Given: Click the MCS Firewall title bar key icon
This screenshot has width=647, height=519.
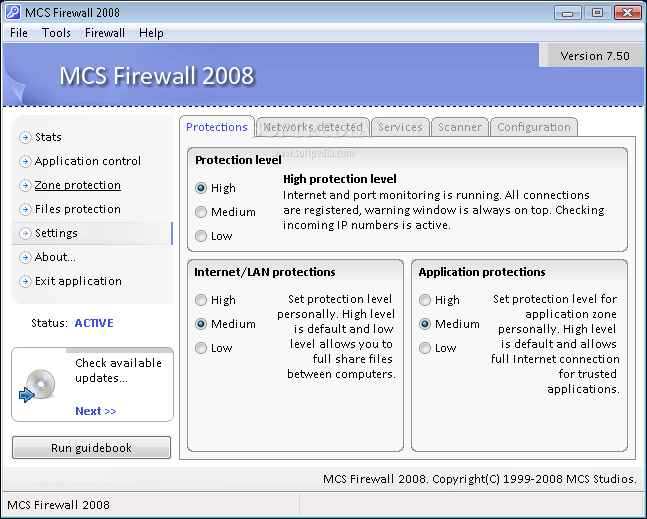Looking at the screenshot, I should pos(13,12).
